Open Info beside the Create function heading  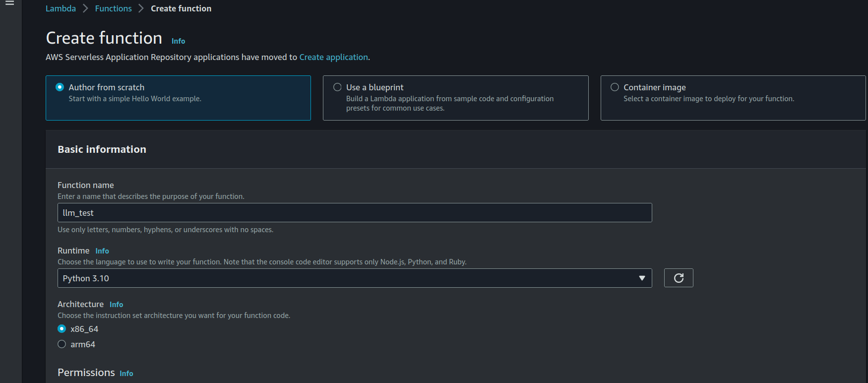(x=178, y=41)
